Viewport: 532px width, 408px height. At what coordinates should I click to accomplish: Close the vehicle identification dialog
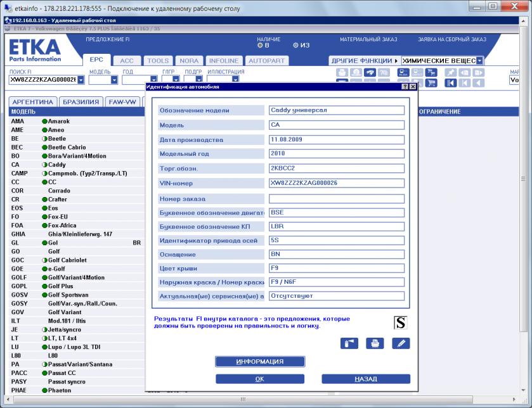413,87
